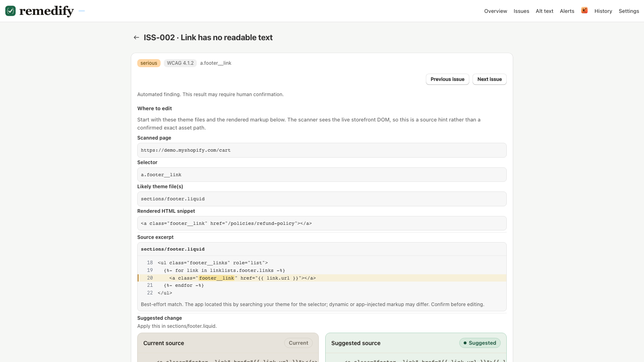Click the back arrow beside ISS-002 title
Screen dimensions: 644x362
[136, 37]
